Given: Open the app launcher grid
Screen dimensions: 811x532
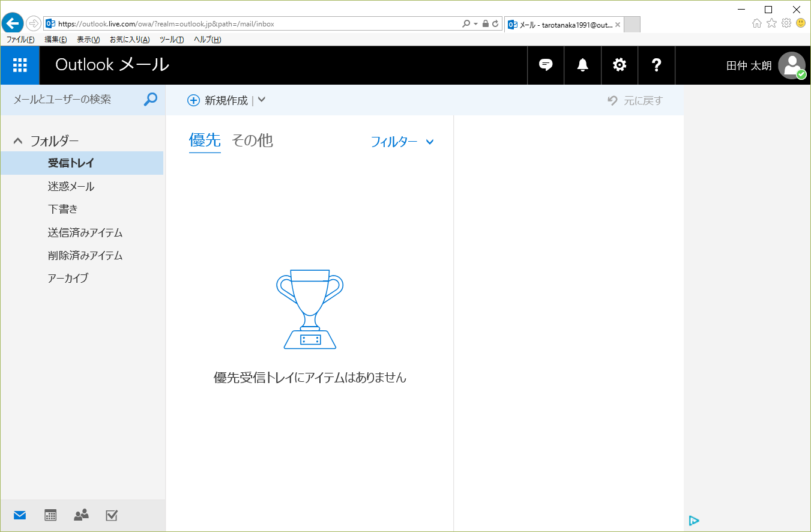Looking at the screenshot, I should pos(20,65).
